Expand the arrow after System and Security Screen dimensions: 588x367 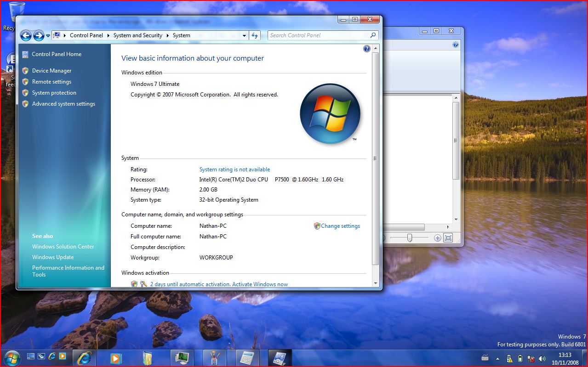168,35
